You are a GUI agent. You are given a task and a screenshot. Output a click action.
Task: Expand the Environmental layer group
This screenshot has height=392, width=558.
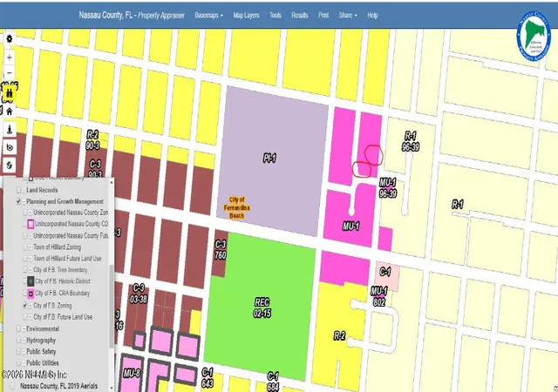point(24,329)
